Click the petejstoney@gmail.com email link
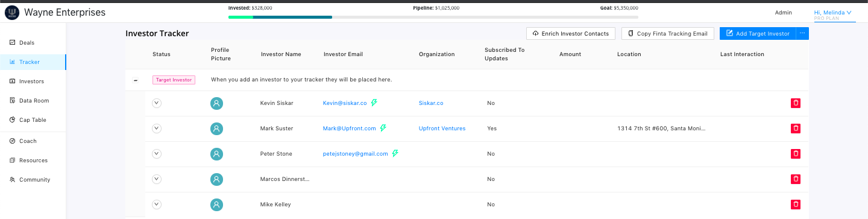Image resolution: width=868 pixels, height=219 pixels. (x=356, y=154)
